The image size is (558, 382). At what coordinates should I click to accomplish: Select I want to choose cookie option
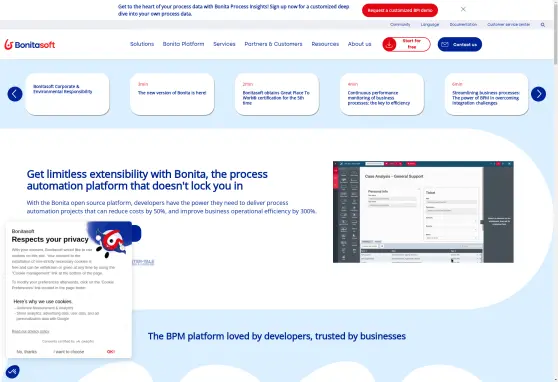(x=69, y=352)
